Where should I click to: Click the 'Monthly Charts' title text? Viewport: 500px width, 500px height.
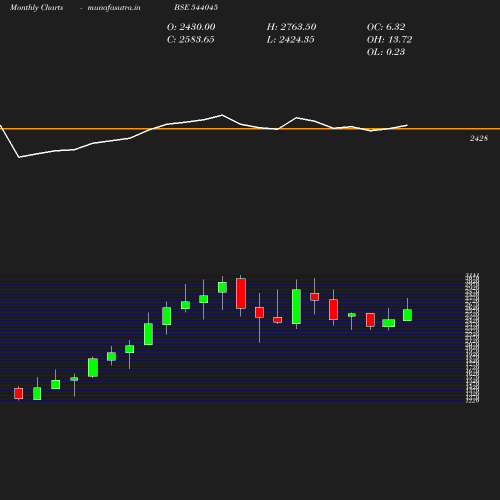37,7
